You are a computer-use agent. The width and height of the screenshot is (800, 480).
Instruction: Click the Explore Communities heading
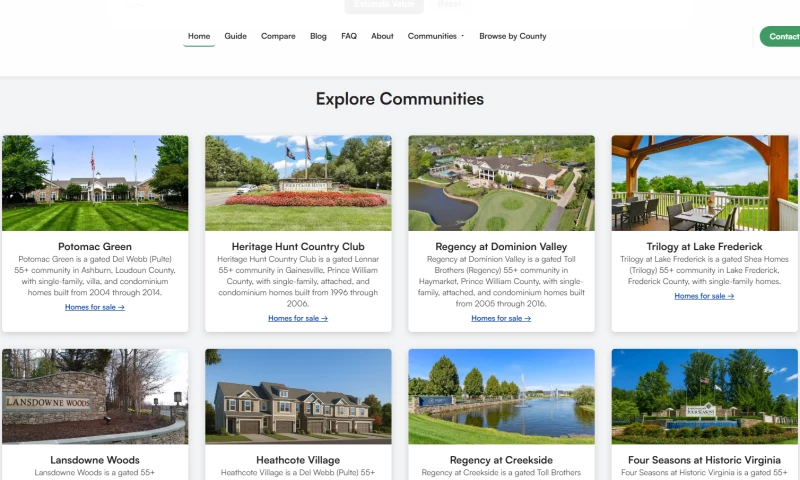(400, 99)
